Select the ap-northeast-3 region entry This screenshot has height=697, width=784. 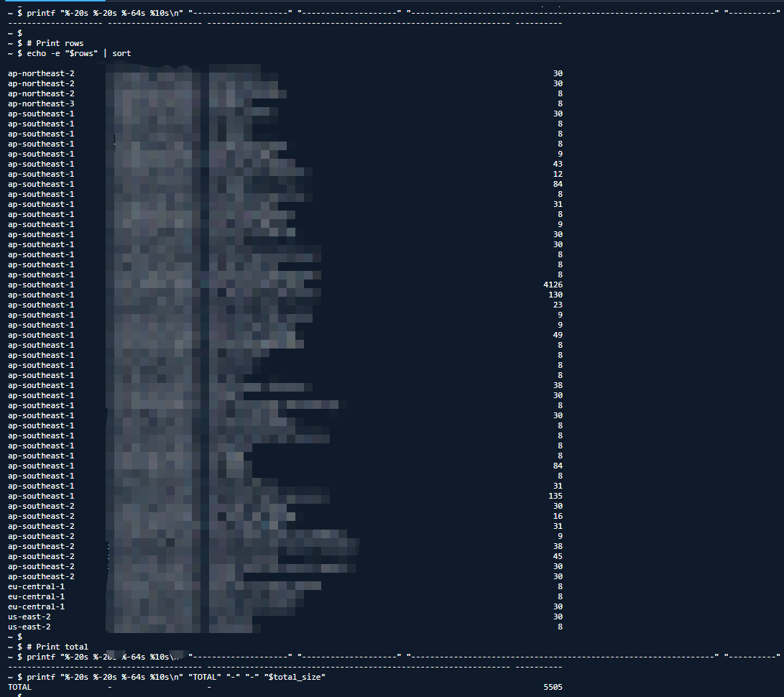pos(40,103)
